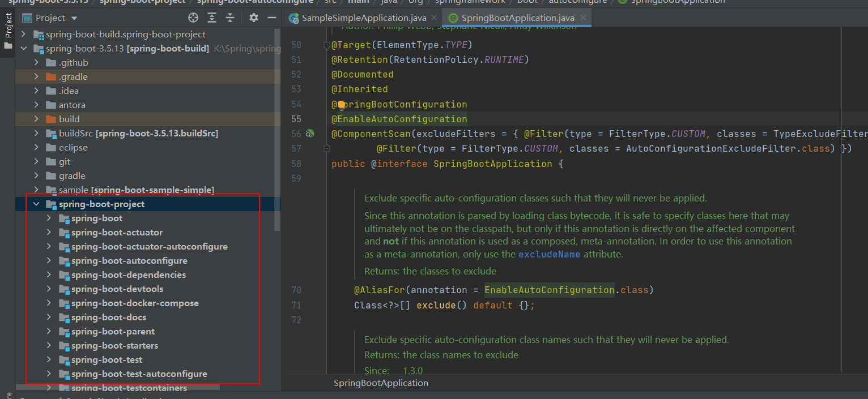Click the Project panel horizontal scrollbar

(118, 388)
